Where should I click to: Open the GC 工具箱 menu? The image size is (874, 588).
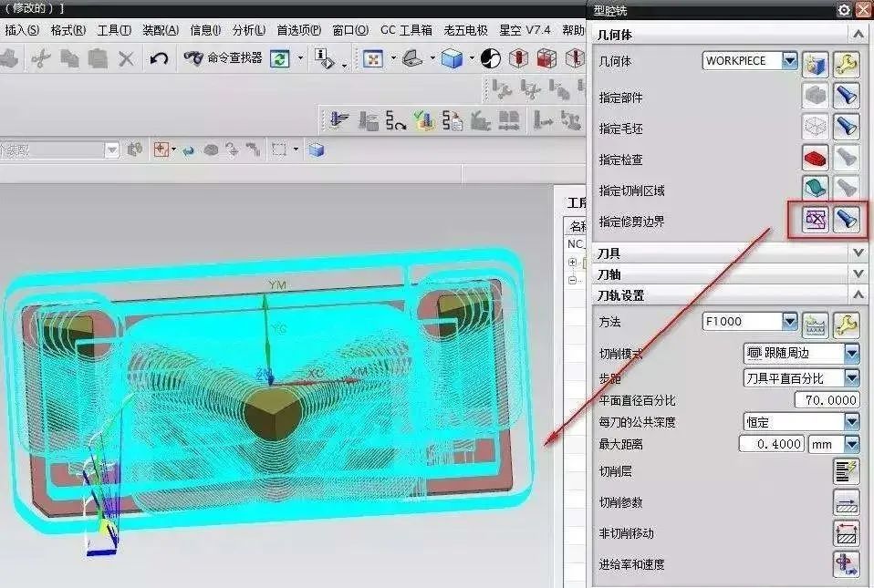click(x=406, y=30)
